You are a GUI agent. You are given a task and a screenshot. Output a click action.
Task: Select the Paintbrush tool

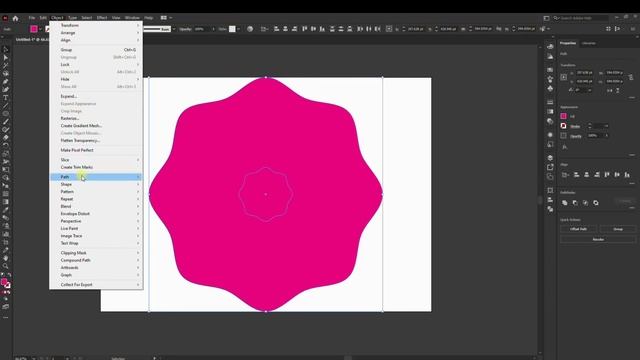click(5, 122)
